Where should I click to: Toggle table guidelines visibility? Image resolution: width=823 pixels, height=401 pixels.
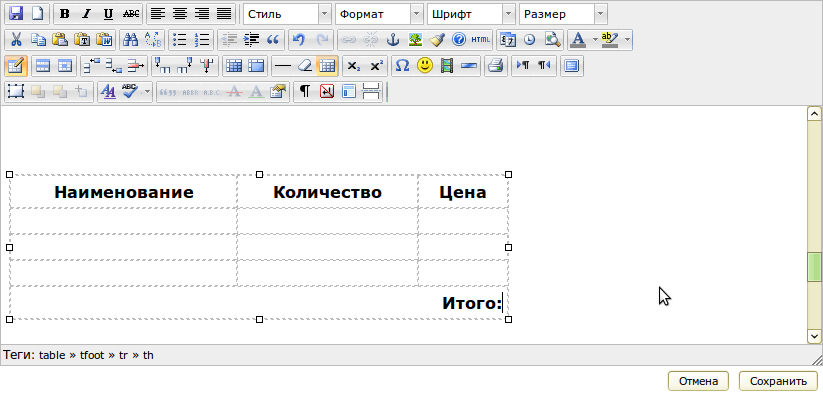click(x=327, y=66)
